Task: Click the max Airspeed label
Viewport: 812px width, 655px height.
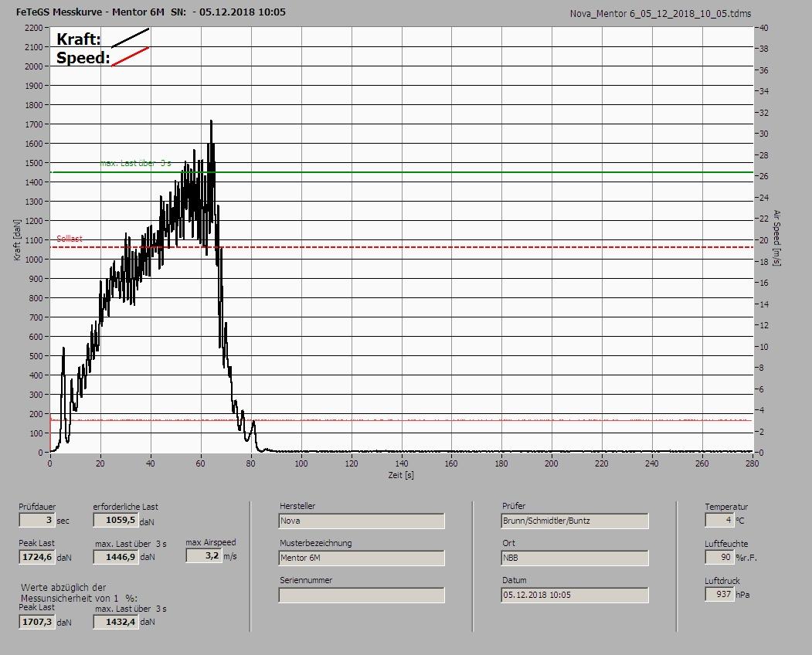Action: click(211, 542)
